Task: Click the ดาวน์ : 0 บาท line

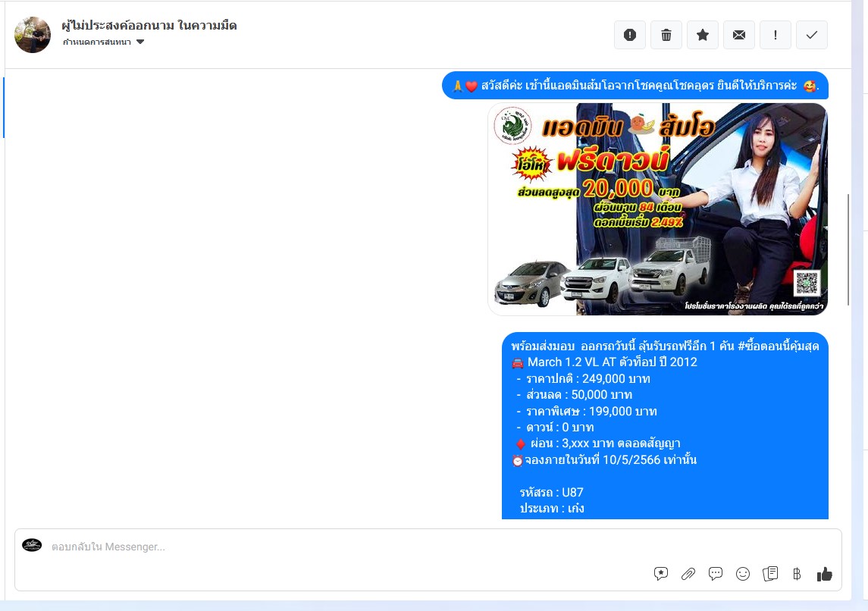Action: [x=555, y=428]
